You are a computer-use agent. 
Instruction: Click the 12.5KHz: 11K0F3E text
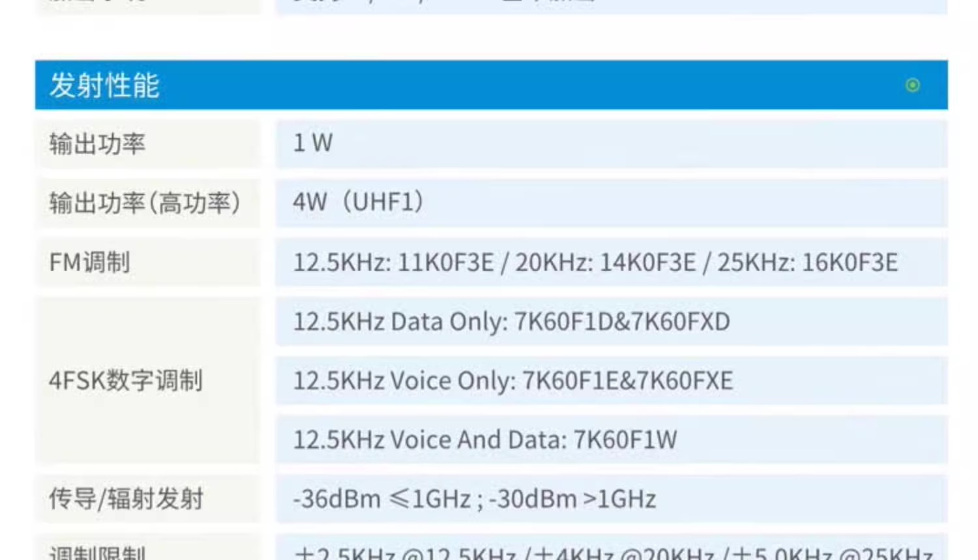[393, 263]
